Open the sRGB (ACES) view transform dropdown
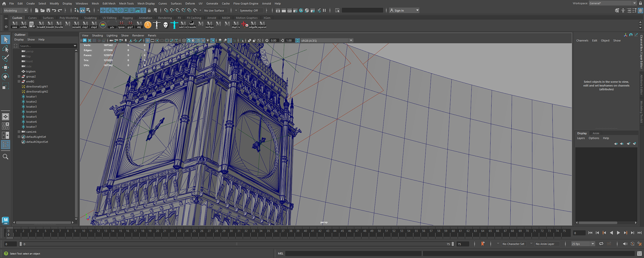Viewport: 644px width, 258px height. click(327, 41)
